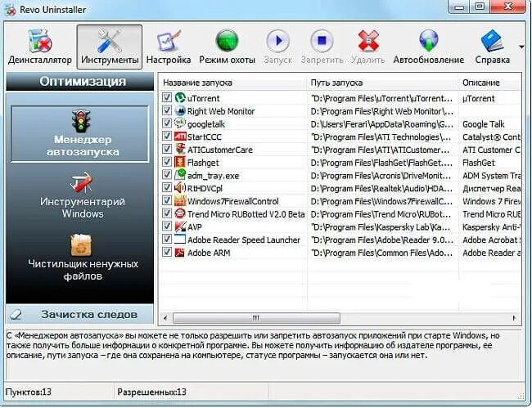Open Чистильщик ненужных файлов icon
The width and height of the screenshot is (532, 408).
[81, 245]
